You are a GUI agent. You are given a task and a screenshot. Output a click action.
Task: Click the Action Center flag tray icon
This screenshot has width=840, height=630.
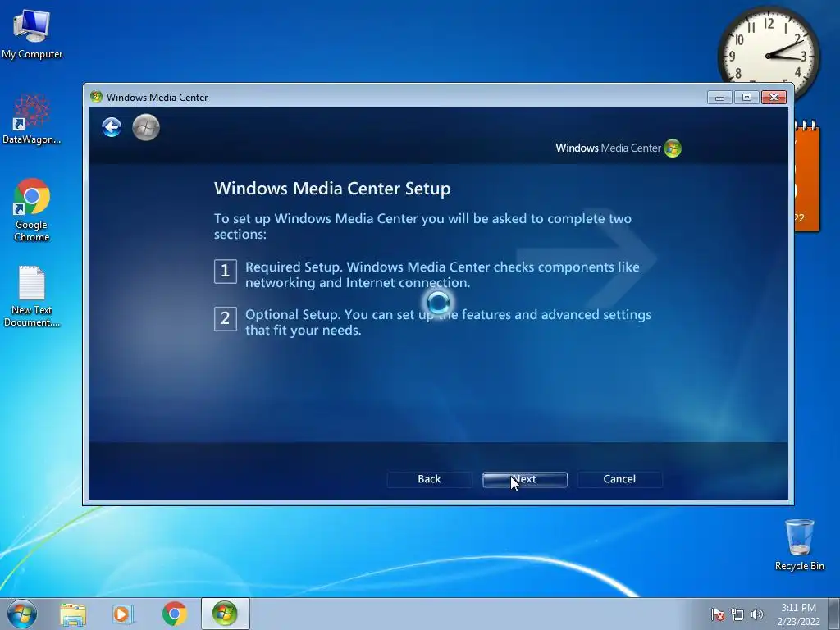point(718,614)
